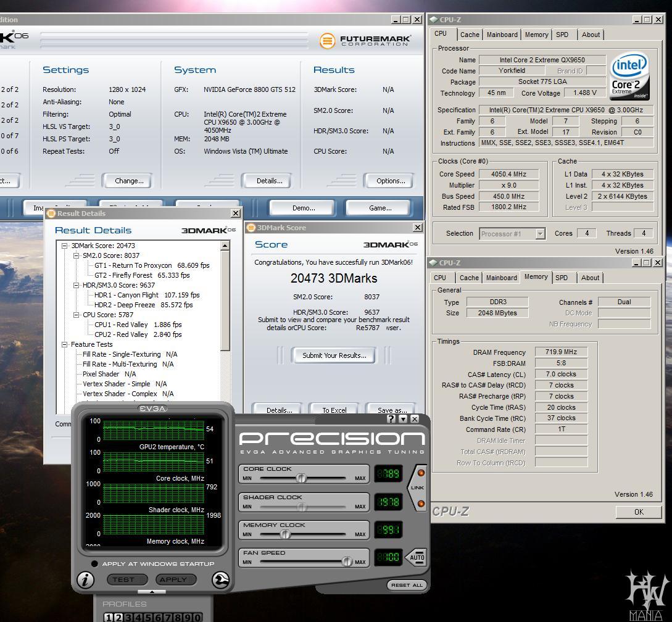
Task: Select GT1 - Return To Proxycon row
Action: pos(152,265)
